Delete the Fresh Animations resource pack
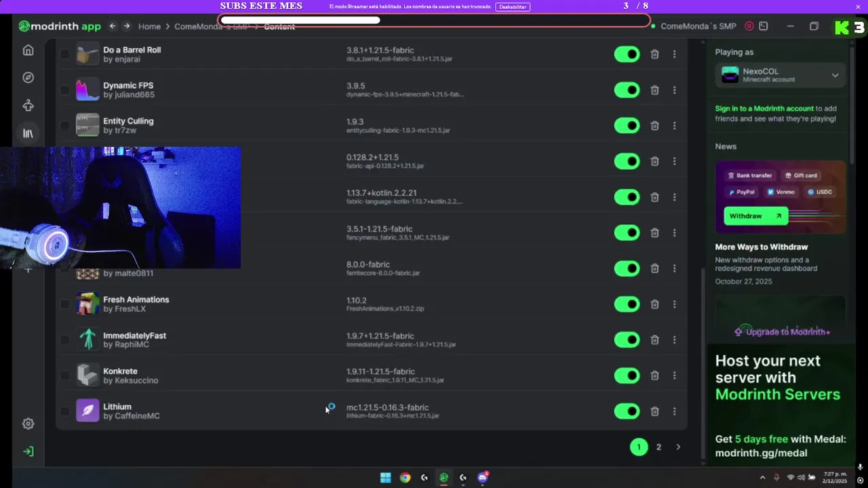This screenshot has width=868, height=488. point(654,304)
